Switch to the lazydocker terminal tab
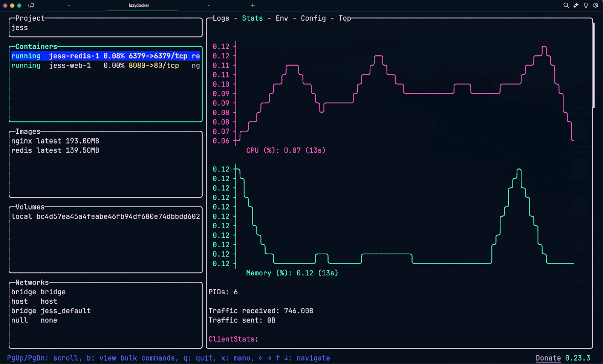603x364 pixels. pos(139,5)
